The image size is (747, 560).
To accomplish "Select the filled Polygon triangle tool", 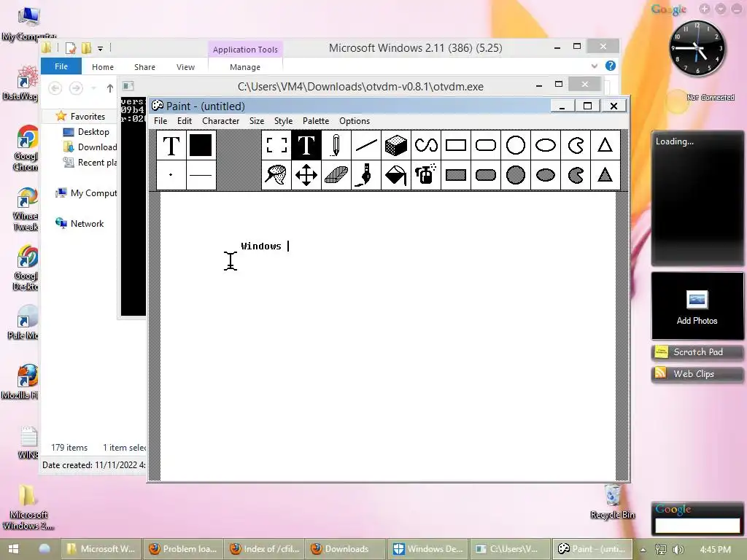I will coord(605,175).
